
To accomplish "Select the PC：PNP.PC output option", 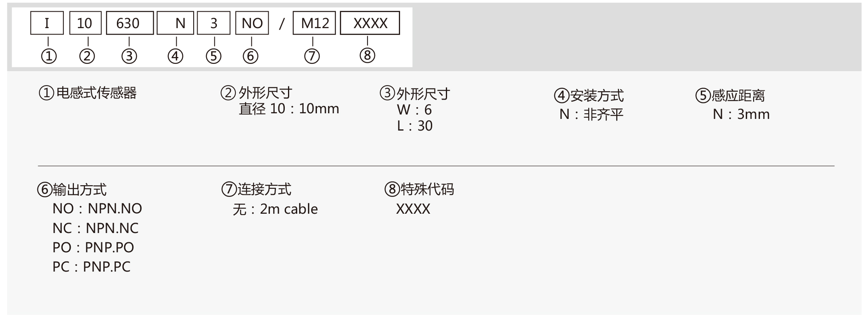I will pos(92,267).
